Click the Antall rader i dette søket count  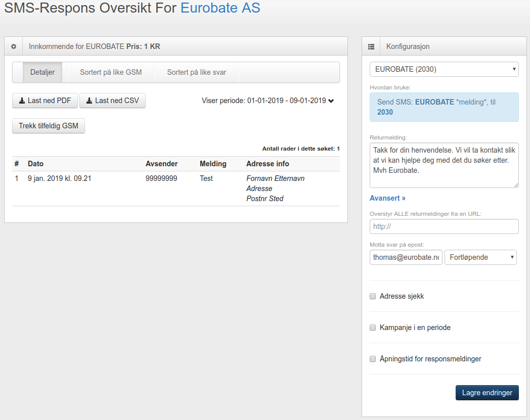point(301,149)
